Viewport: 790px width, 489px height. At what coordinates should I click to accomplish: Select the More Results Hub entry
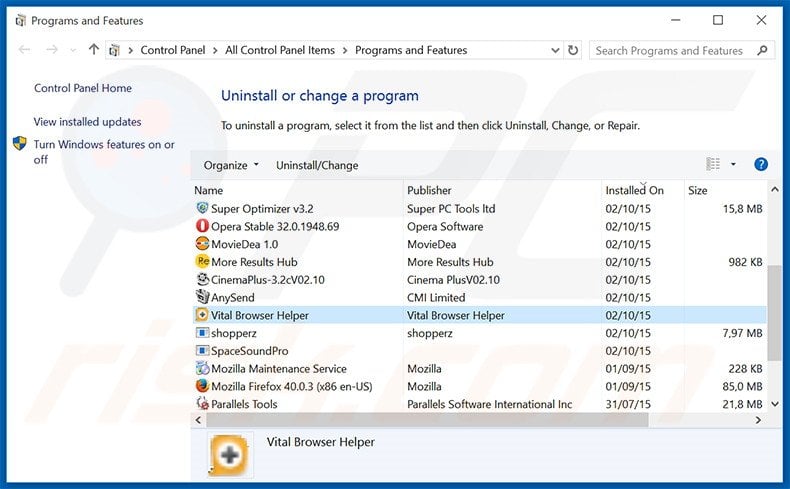[479, 262]
